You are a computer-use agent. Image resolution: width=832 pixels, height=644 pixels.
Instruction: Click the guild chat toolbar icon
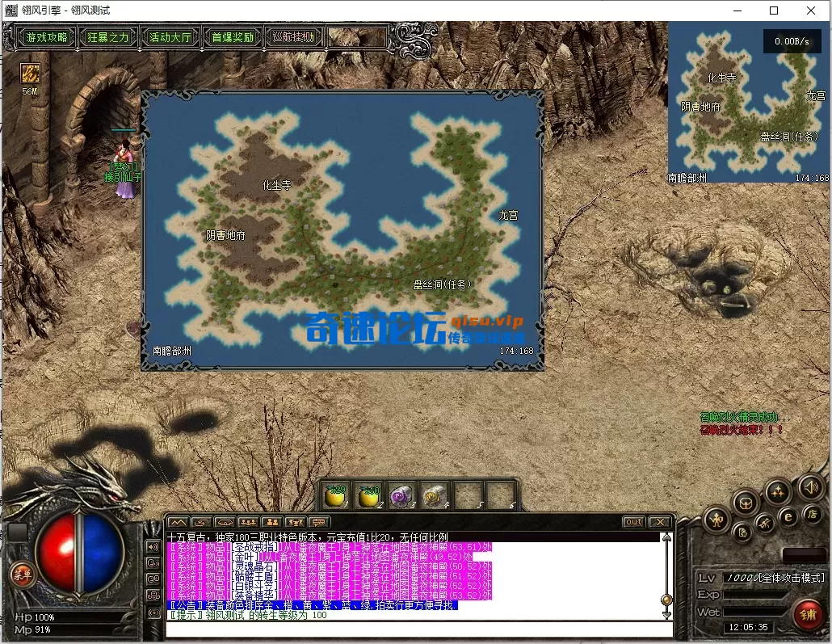coord(295,523)
